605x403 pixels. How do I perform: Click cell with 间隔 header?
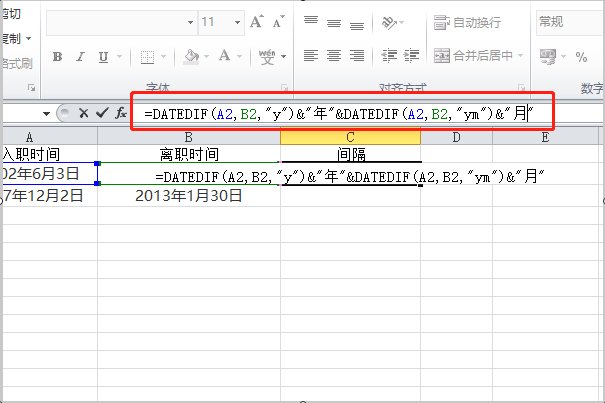(x=350, y=154)
